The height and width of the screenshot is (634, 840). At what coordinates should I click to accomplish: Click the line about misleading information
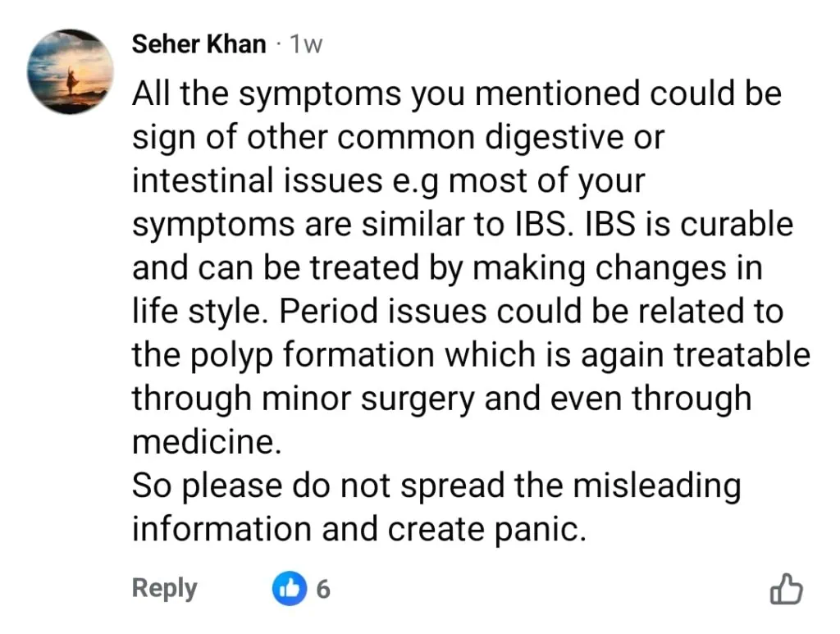[x=435, y=486]
